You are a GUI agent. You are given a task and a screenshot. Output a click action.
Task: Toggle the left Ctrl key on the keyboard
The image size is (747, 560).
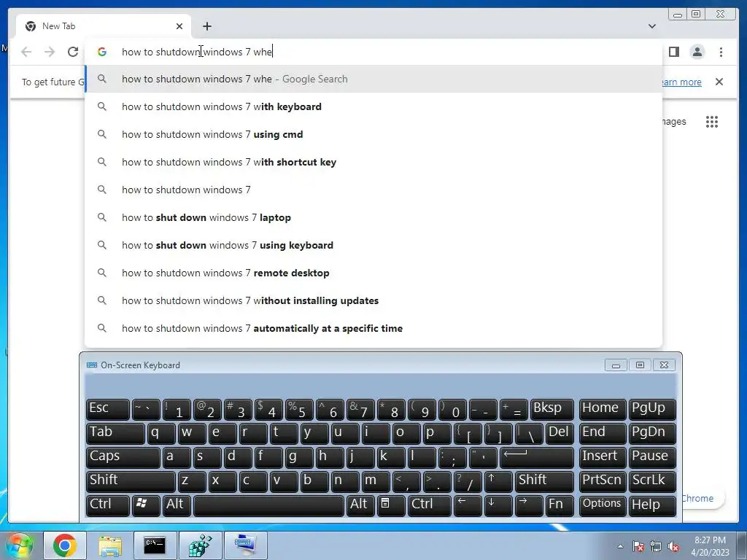108,505
